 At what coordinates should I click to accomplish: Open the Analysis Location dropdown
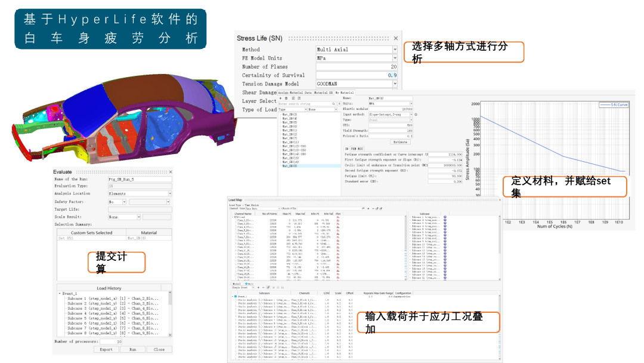pos(140,193)
